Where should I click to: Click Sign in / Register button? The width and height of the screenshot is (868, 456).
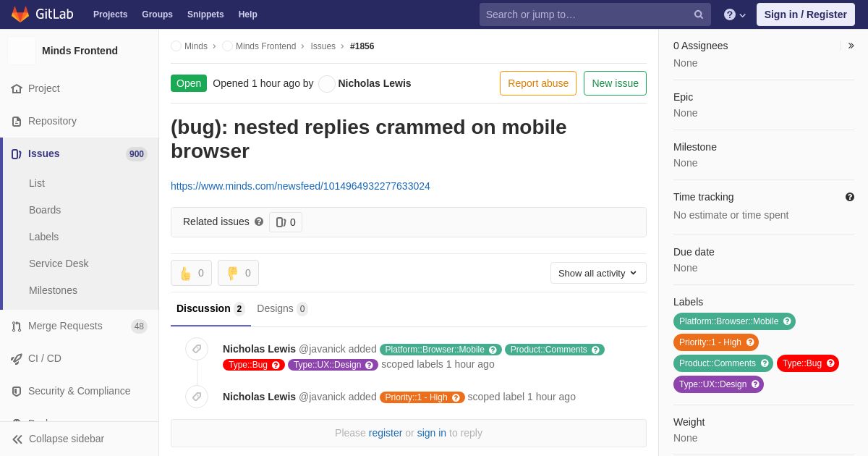[806, 14]
